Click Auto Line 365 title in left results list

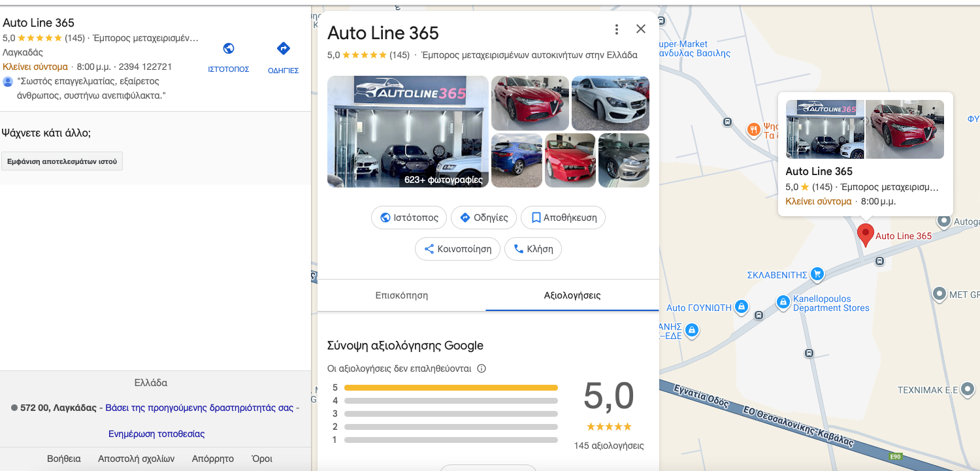(x=39, y=23)
